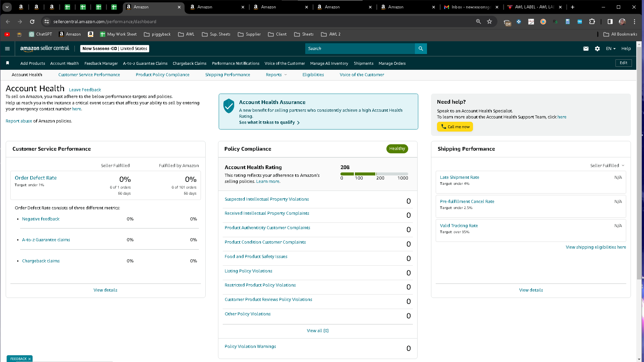Click the site information icon in the address bar
The width and height of the screenshot is (644, 362).
(47, 21)
